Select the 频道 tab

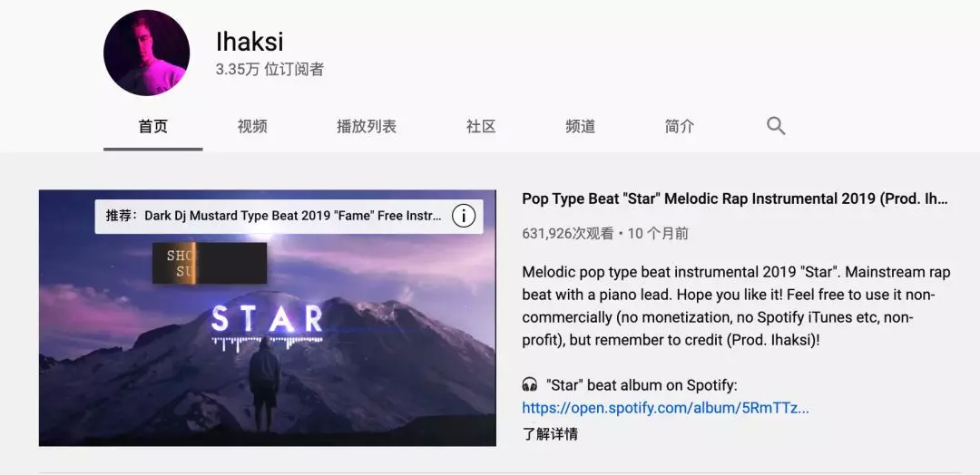pos(580,126)
